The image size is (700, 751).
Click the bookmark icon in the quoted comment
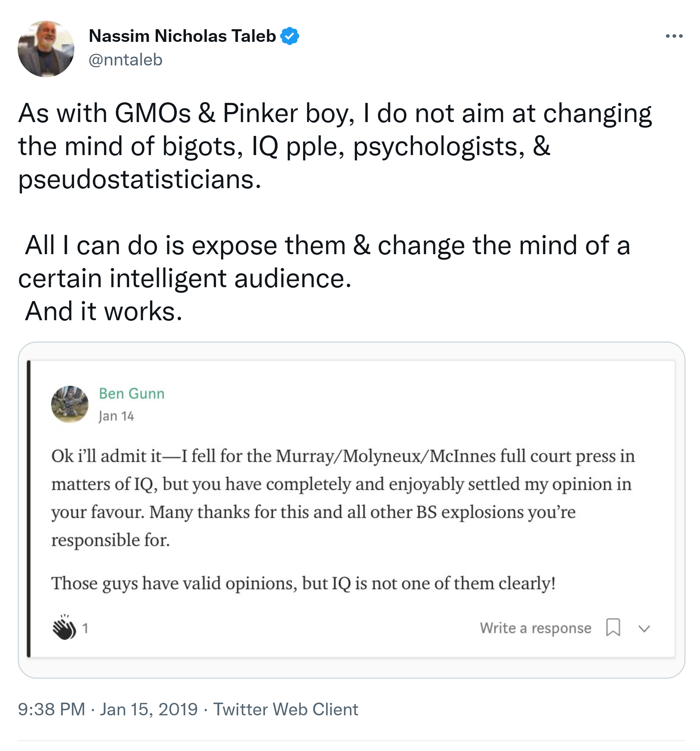point(613,627)
